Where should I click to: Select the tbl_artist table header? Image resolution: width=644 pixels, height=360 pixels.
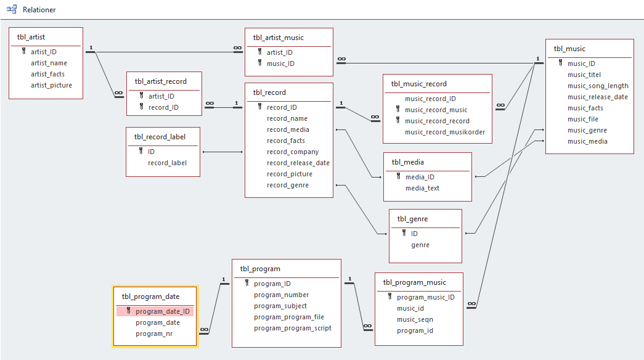[31, 37]
